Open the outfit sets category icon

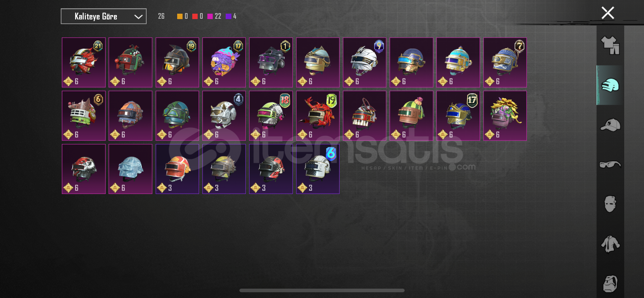pos(610,45)
